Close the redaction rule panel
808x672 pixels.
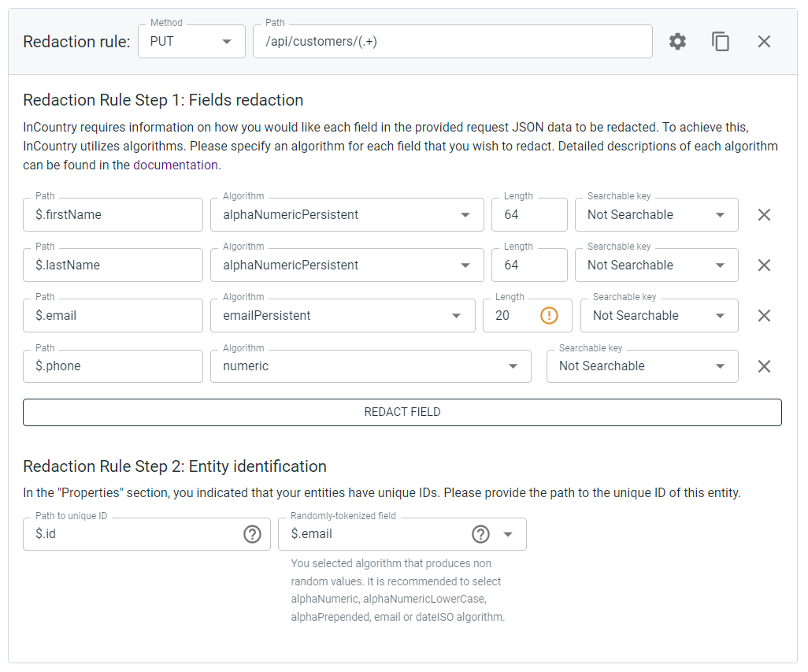(x=764, y=42)
